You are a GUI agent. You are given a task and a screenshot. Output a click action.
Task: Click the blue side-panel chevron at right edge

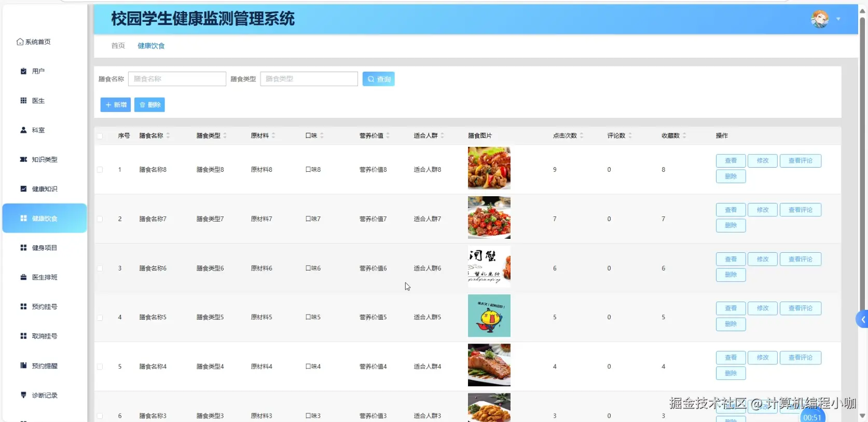[862, 319]
